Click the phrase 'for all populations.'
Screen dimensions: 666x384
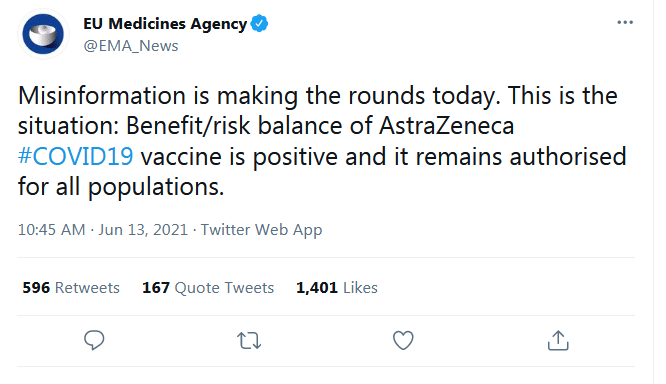(x=121, y=186)
